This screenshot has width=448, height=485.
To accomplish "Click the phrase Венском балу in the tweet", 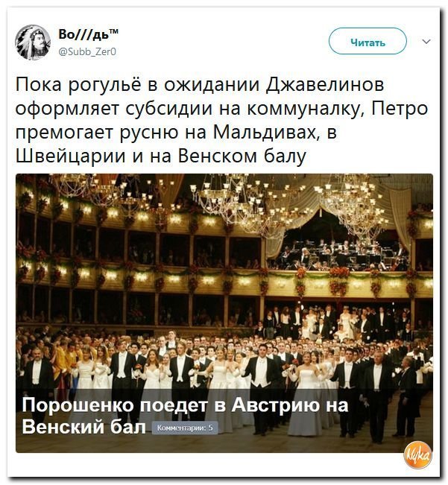I will tap(242, 156).
